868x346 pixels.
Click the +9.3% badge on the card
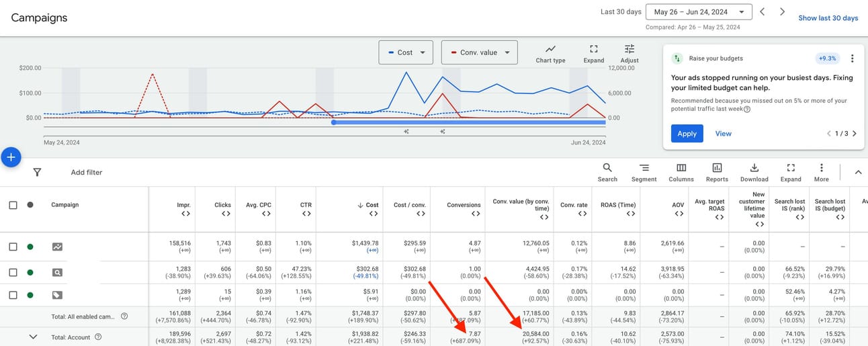828,58
